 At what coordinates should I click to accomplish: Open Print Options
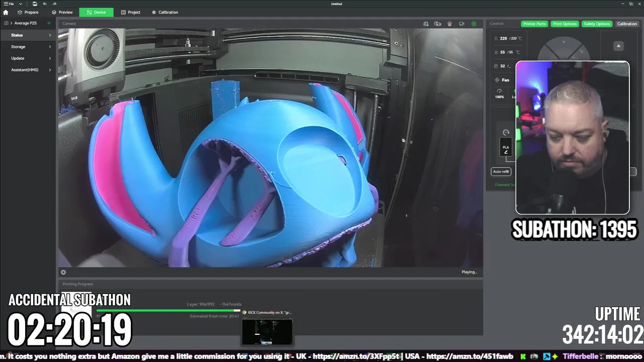pyautogui.click(x=565, y=24)
